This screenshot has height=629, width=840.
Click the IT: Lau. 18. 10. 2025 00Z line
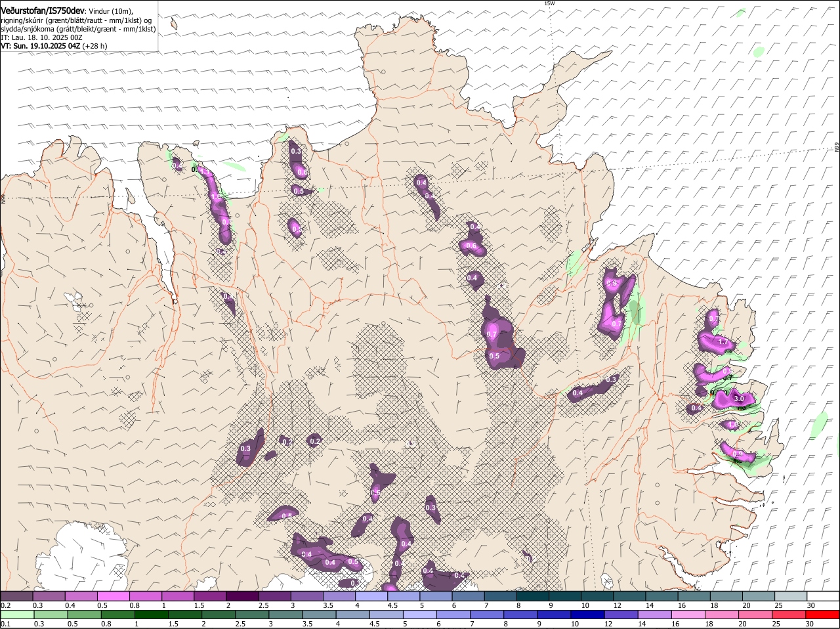pos(41,37)
